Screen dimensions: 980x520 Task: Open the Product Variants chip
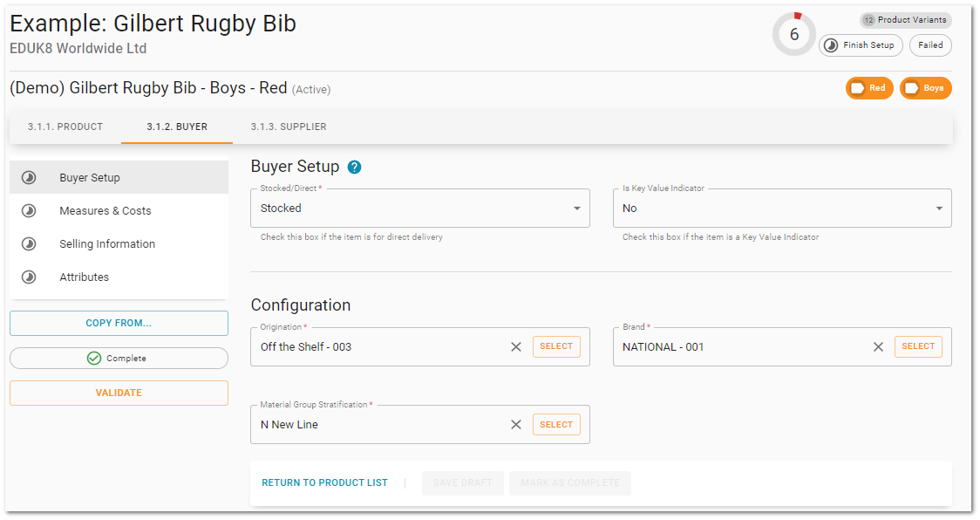click(906, 20)
